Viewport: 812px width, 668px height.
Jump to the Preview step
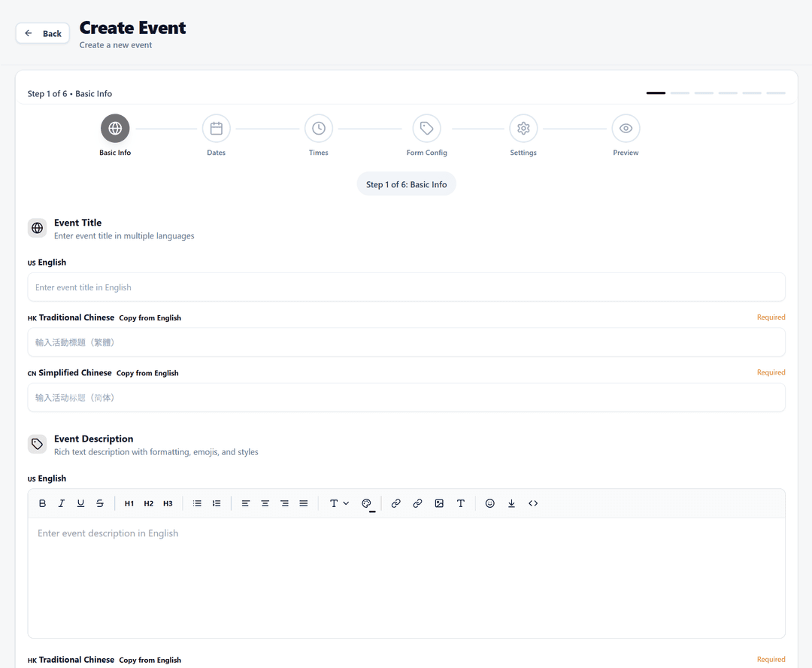pyautogui.click(x=626, y=128)
